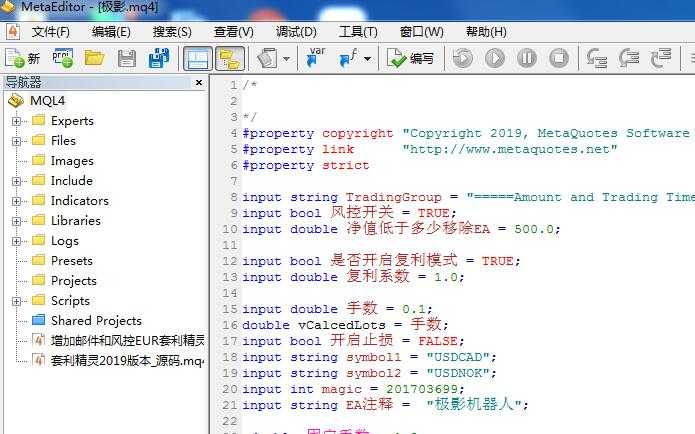695x434 pixels.
Task: Open the 调试(D) menu
Action: [296, 32]
